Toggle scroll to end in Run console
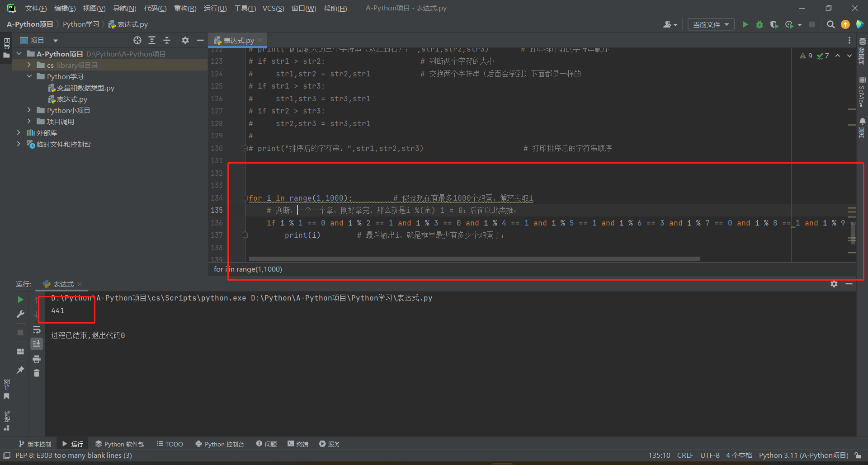Viewport: 868px width, 465px height. point(37,344)
